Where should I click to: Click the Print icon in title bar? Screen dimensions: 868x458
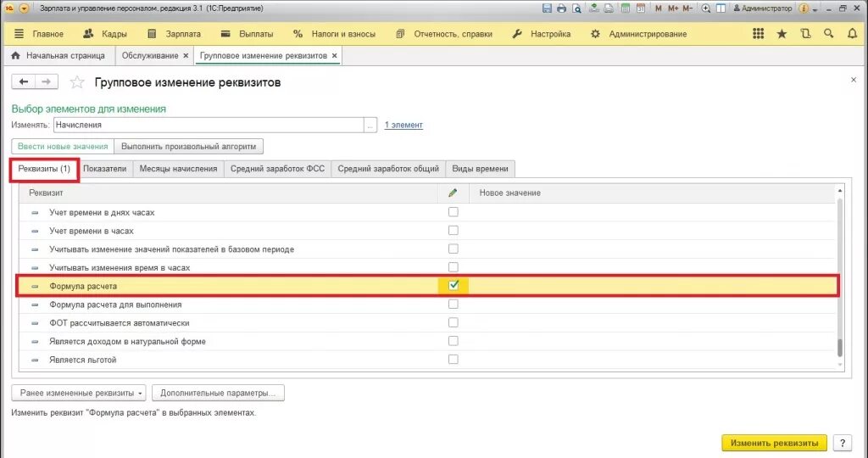[x=562, y=8]
